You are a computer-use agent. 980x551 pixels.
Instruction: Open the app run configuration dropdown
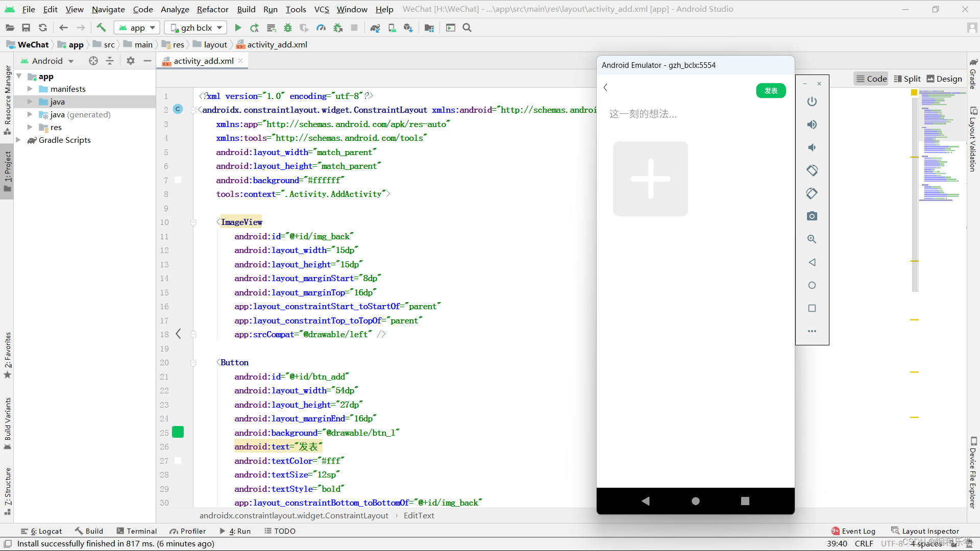(137, 28)
